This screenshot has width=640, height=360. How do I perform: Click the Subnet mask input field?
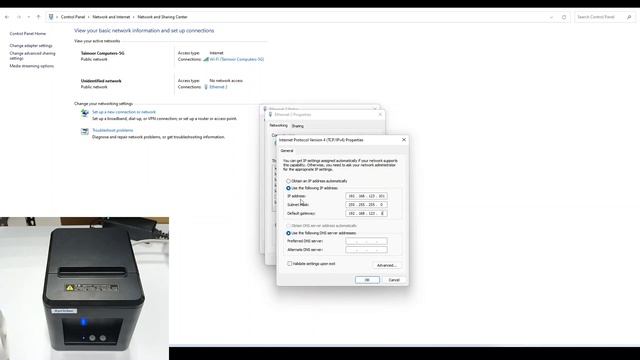click(x=366, y=204)
